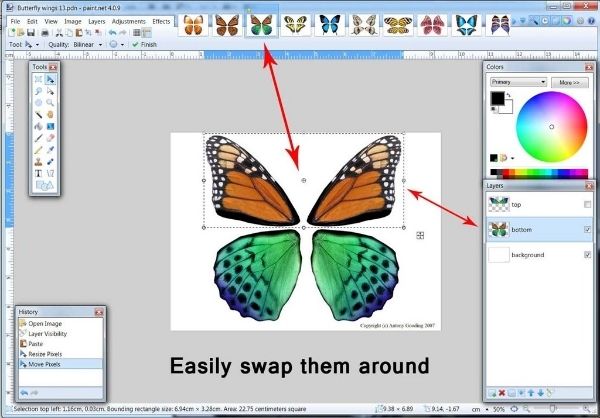This screenshot has width=600, height=418.
Task: Click the Redo toolbar arrow
Action: (122, 33)
